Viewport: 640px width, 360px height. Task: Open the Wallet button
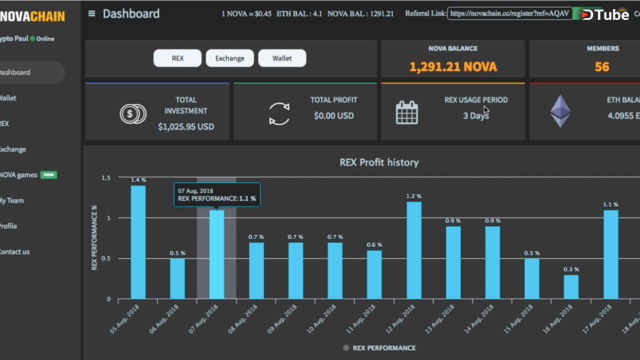point(282,58)
